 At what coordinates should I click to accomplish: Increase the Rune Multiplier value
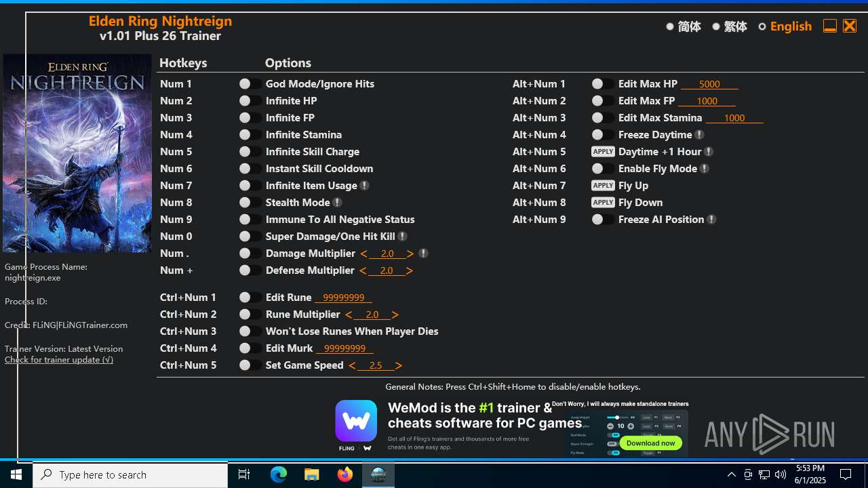[x=395, y=314]
